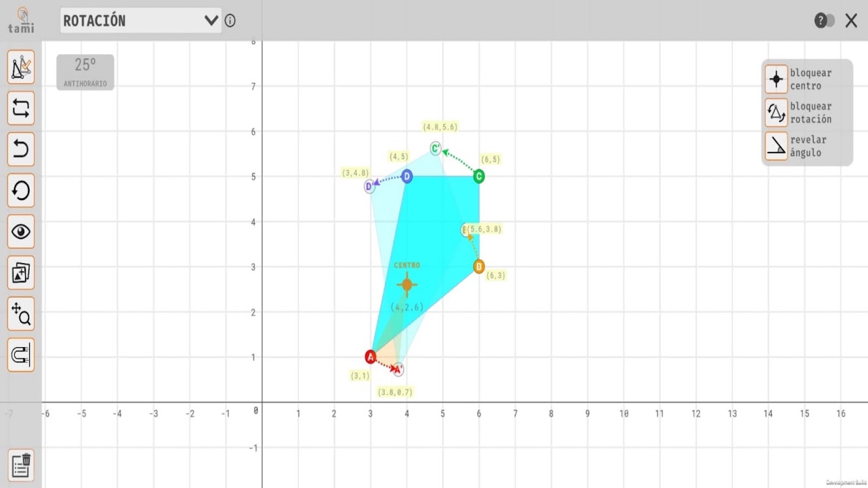
Task: Click bloquear rotación icon
Action: click(x=776, y=112)
